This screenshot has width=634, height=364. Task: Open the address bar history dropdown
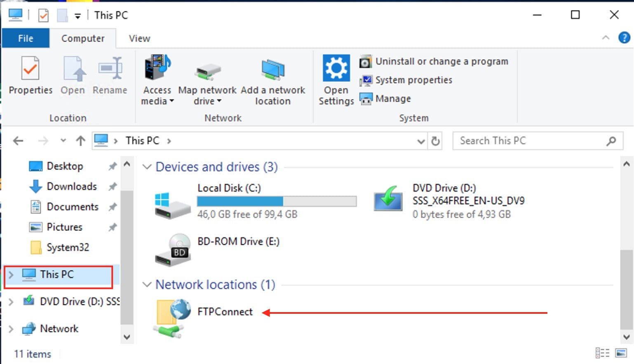420,141
